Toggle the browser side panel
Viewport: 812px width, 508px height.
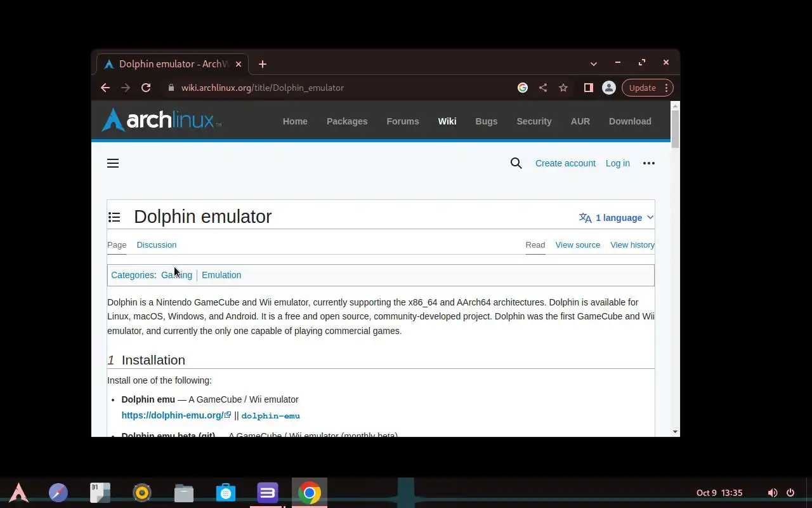pyautogui.click(x=588, y=88)
